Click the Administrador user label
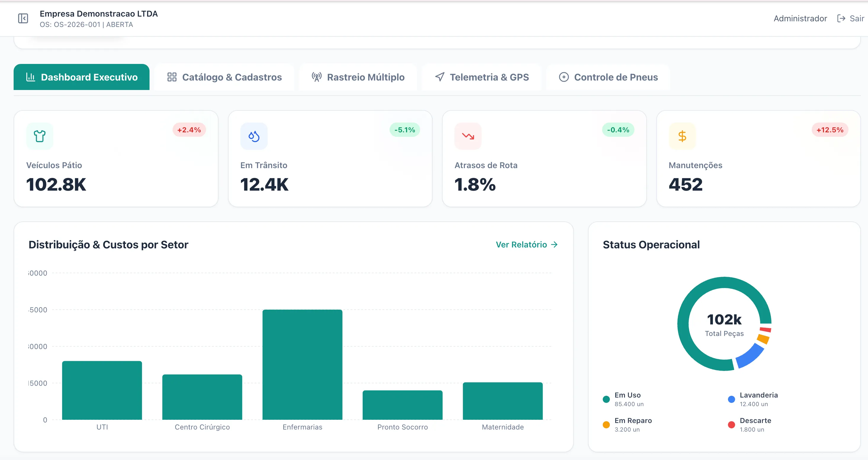Screen dimensions: 868x460 tap(800, 18)
